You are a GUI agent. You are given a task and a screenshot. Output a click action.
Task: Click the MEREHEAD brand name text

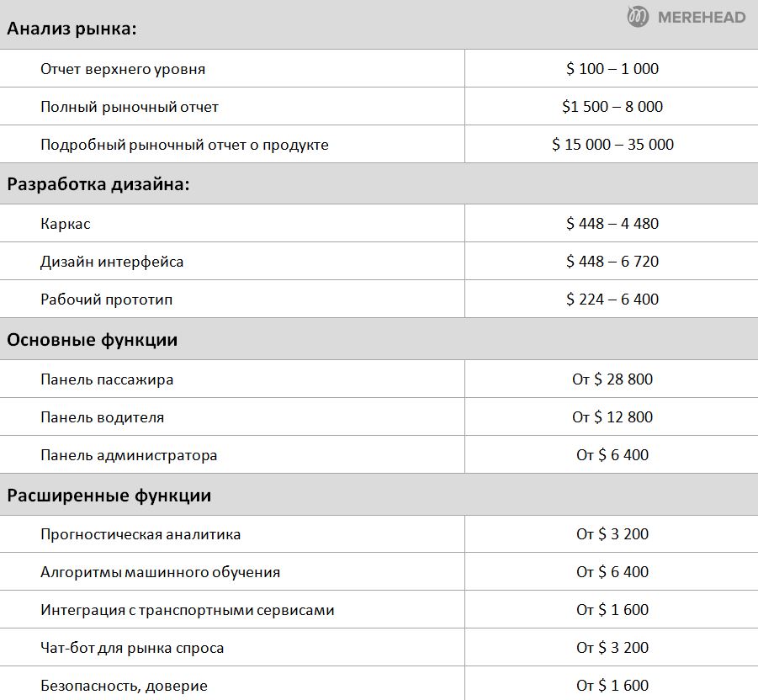[x=701, y=17]
